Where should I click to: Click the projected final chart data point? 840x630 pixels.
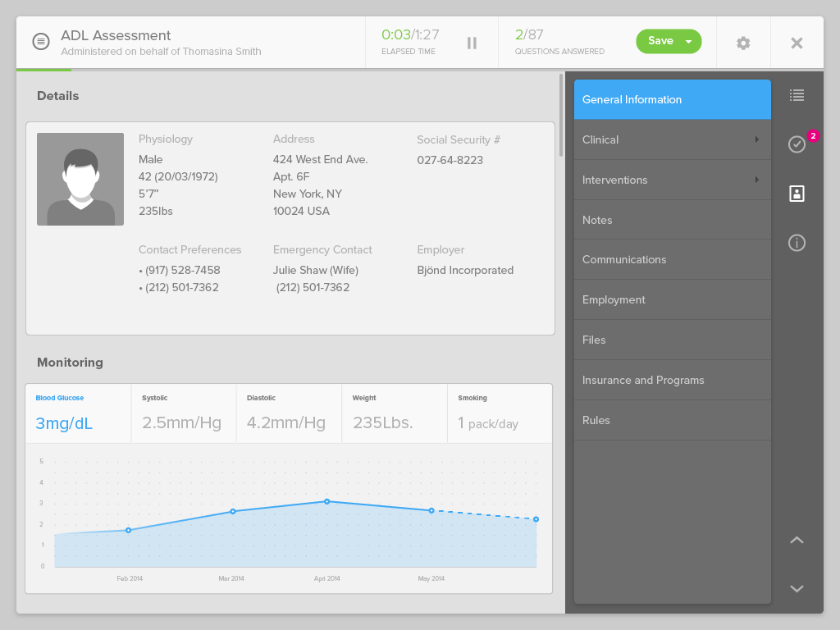click(536, 519)
